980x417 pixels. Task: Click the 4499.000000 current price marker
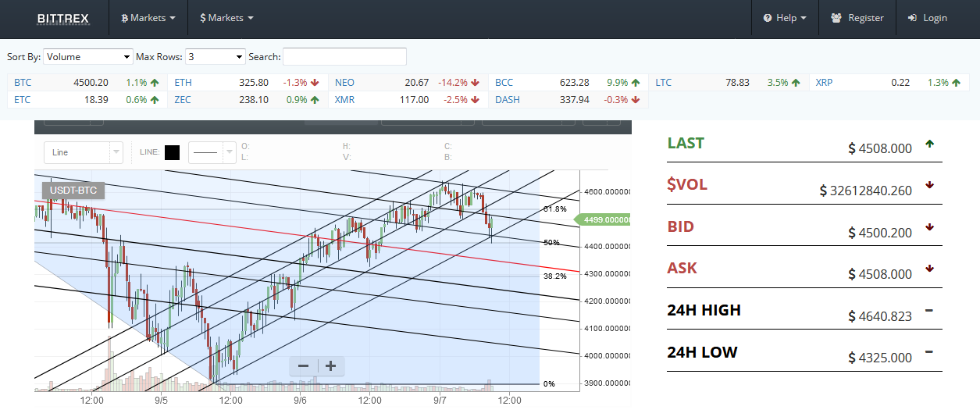tap(603, 220)
